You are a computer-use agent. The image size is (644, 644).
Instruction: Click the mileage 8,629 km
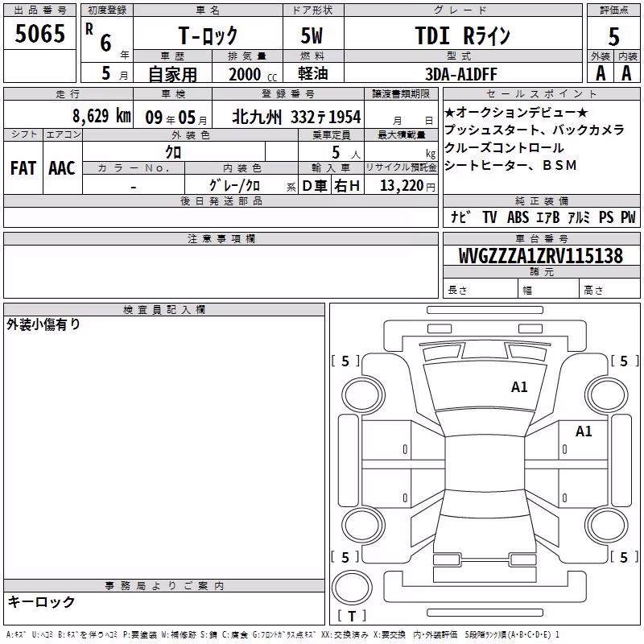[x=102, y=116]
